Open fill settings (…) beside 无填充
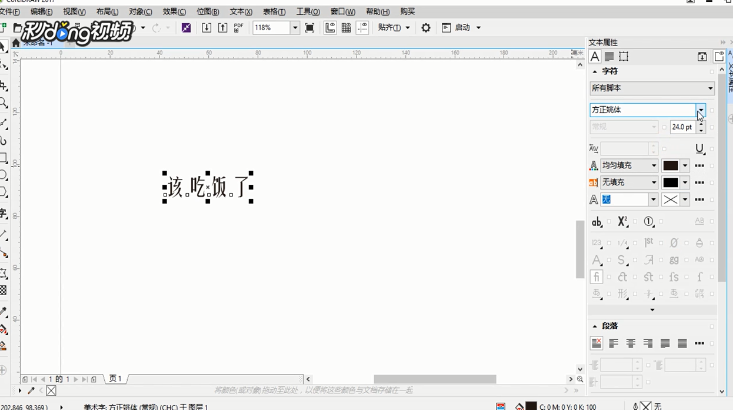The width and height of the screenshot is (733, 410). [x=699, y=182]
